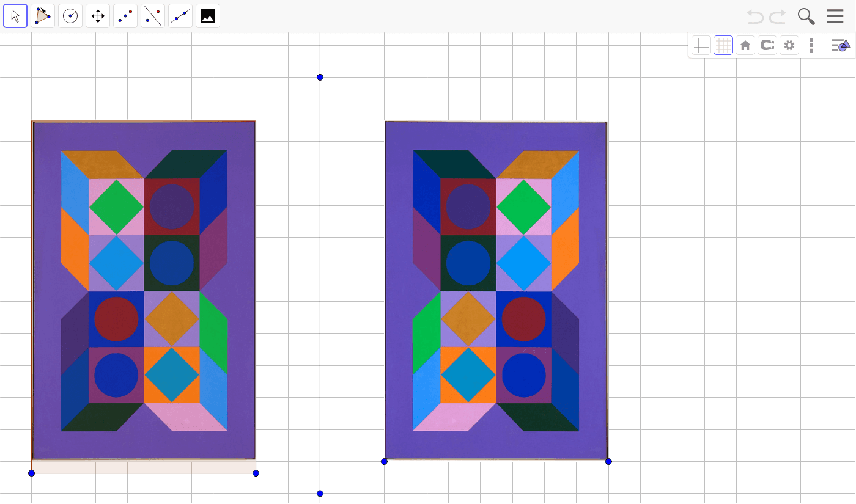This screenshot has width=856, height=504.
Task: Click the Redo arrow
Action: tap(778, 16)
